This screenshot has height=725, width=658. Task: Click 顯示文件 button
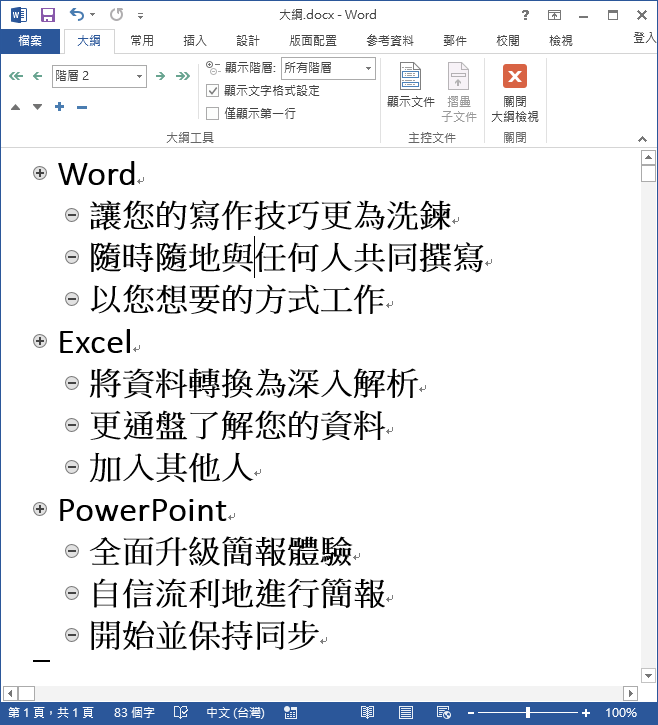(x=411, y=86)
